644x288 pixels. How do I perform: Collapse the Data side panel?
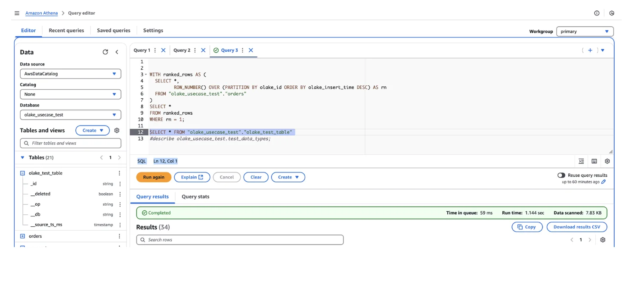coord(117,52)
